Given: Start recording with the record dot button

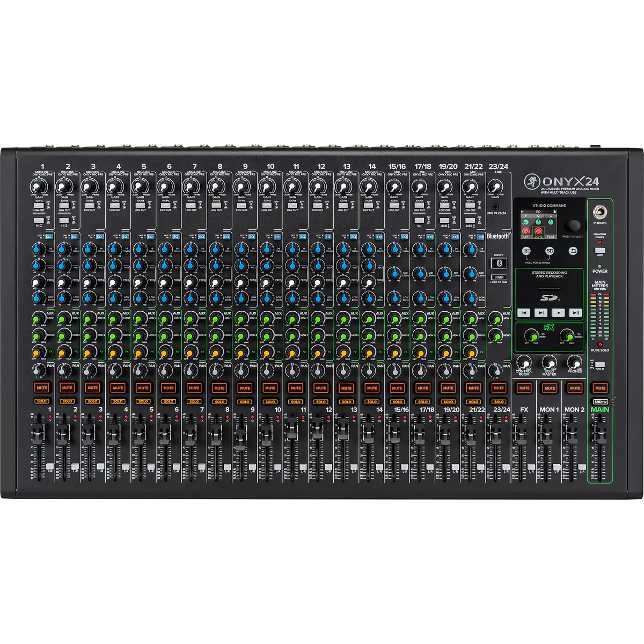Looking at the screenshot, I should 558,312.
